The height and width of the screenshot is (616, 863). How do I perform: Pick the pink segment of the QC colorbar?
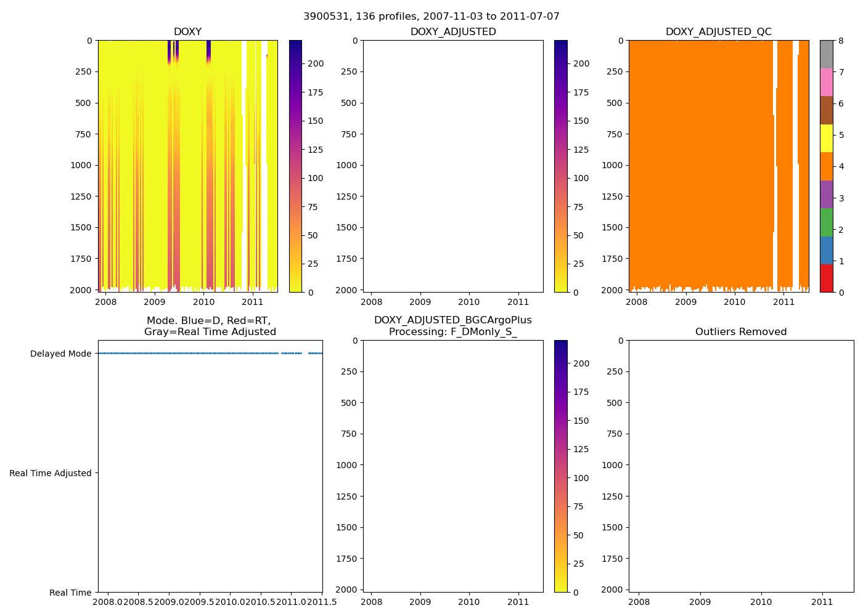[826, 82]
